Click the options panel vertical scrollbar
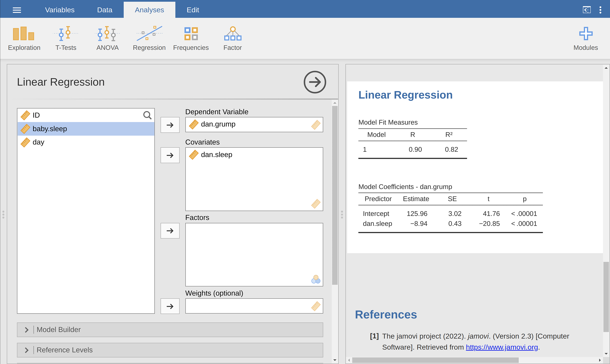610x364 pixels. 335,195
